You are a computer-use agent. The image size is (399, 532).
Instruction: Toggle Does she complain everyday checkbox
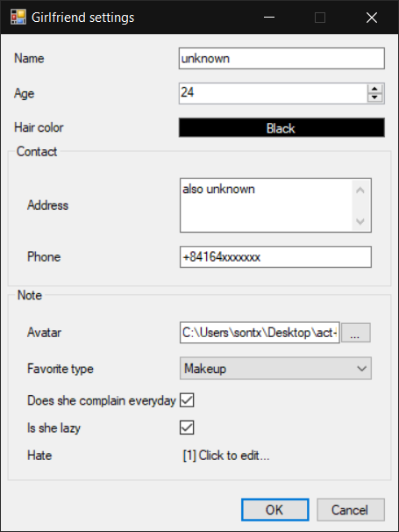click(187, 400)
